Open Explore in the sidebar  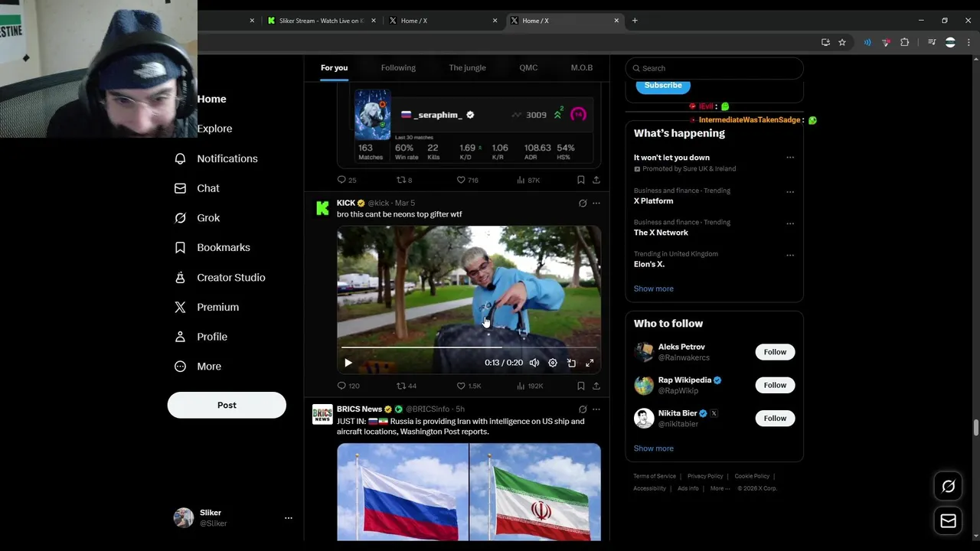coord(214,129)
